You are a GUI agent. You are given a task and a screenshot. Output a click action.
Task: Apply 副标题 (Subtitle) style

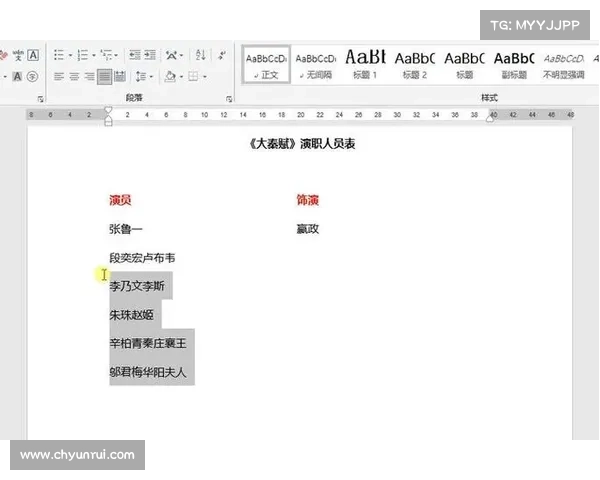tap(514, 65)
